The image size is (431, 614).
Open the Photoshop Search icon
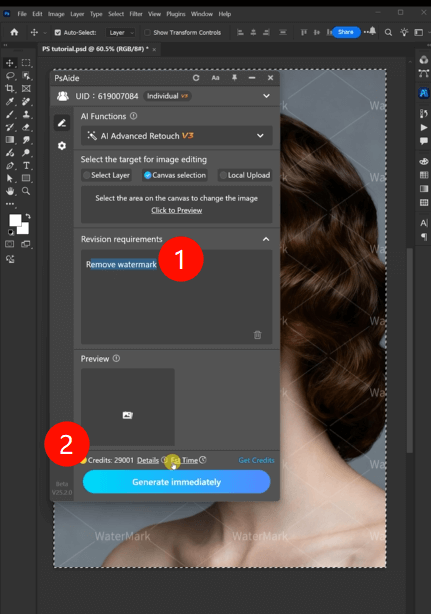tap(388, 33)
